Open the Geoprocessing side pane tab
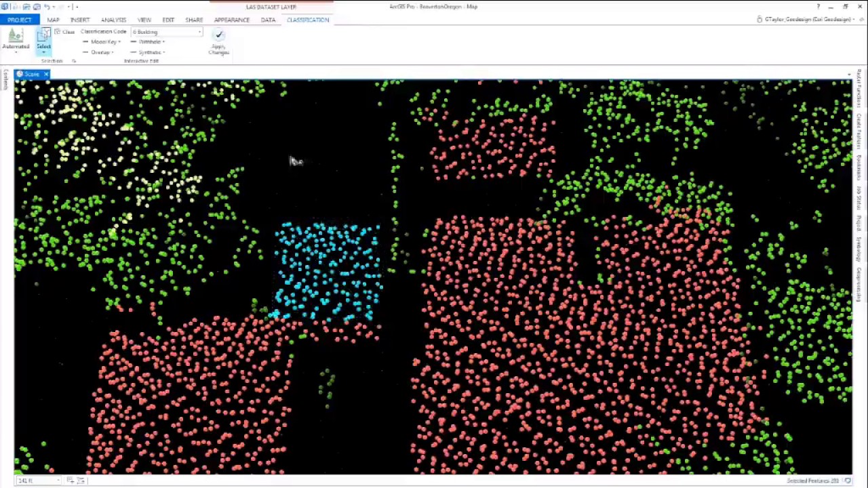Screen dimensions: 868x488 click(859, 284)
